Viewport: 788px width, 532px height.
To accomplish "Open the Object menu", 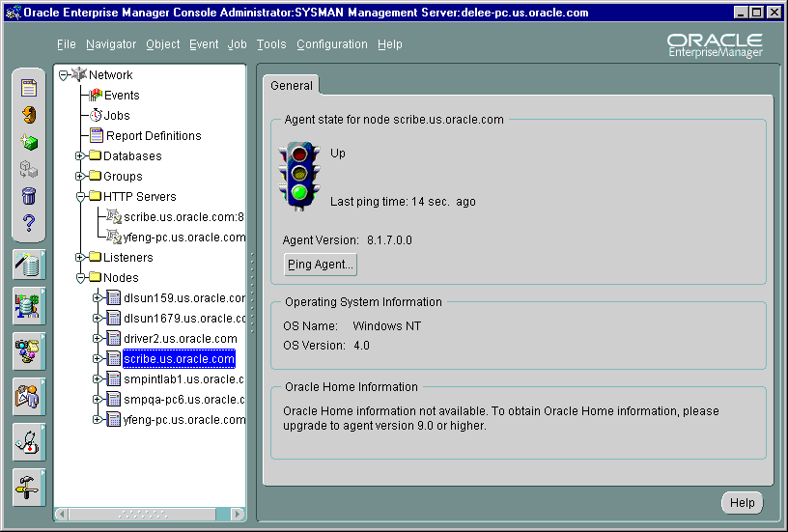I will [x=163, y=44].
